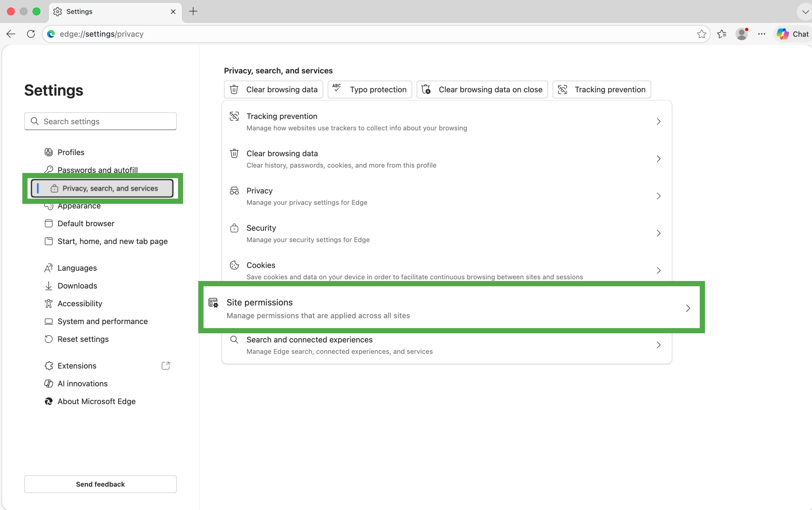
Task: Open the Settings and more ellipsis menu
Action: (x=761, y=34)
